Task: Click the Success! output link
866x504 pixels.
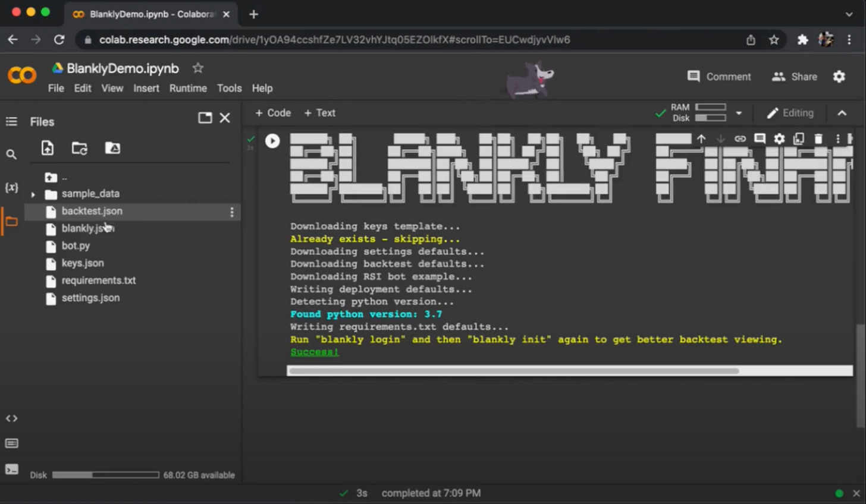Action: (x=314, y=352)
